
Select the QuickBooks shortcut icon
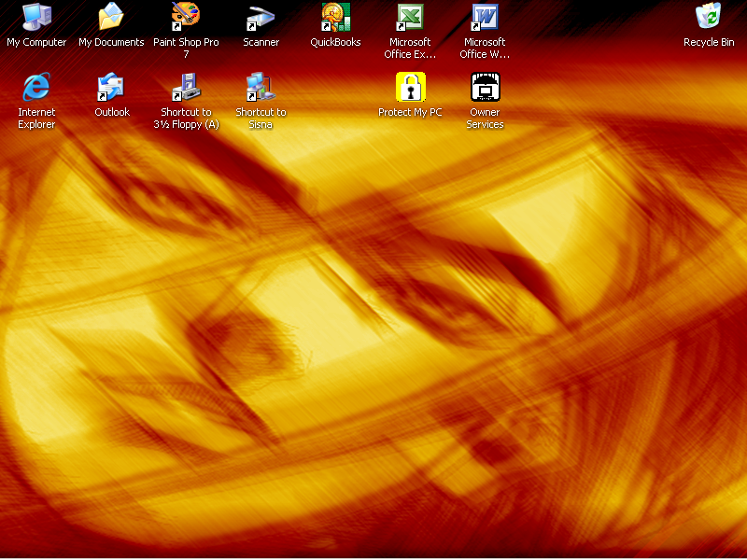[x=335, y=17]
